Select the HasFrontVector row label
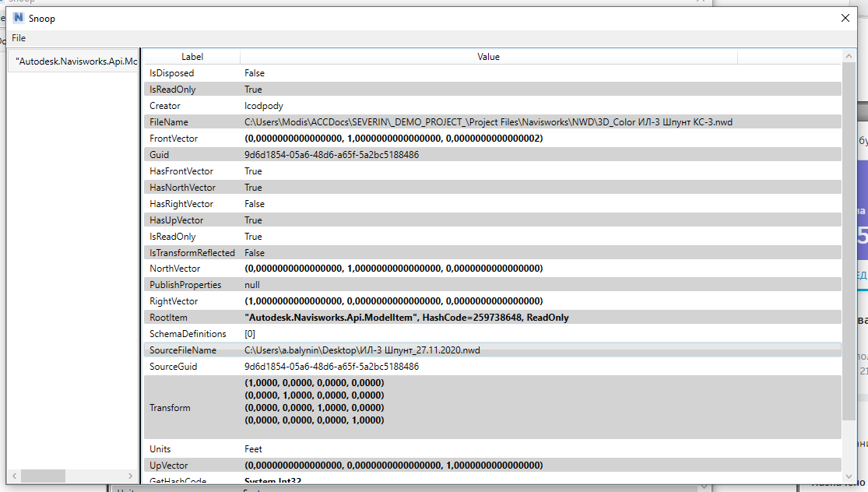The width and height of the screenshot is (868, 492). point(181,171)
